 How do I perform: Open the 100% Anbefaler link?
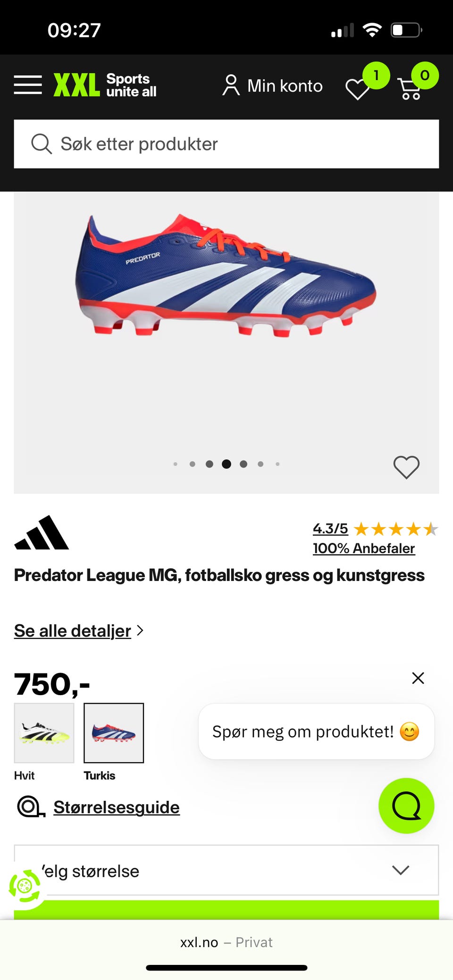point(364,548)
